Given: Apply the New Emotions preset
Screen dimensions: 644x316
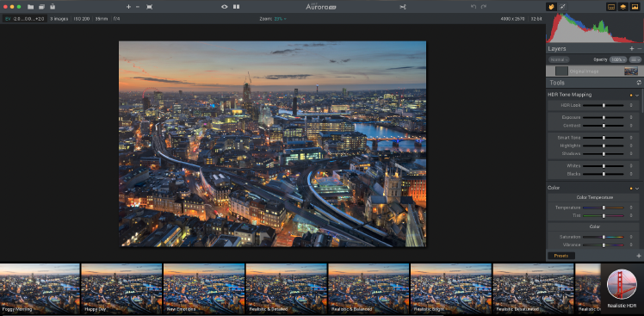Looking at the screenshot, I should (204, 288).
